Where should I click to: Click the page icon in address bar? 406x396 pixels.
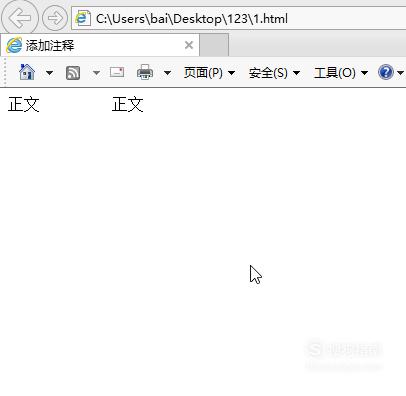(83, 18)
